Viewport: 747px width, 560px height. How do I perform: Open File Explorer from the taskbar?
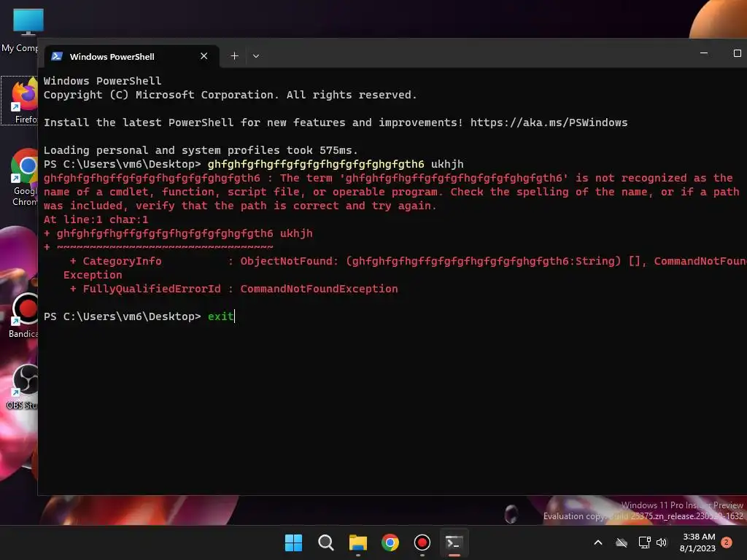click(x=357, y=542)
